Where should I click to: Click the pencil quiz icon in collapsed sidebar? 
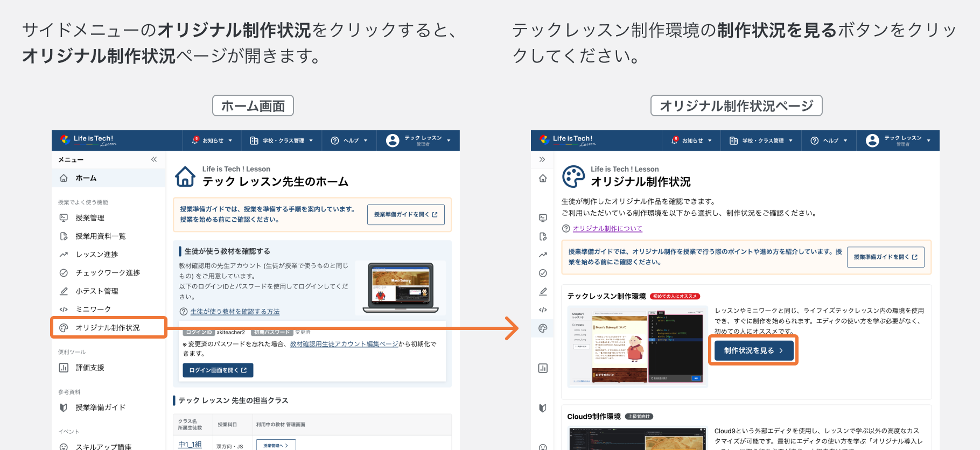coord(543,291)
